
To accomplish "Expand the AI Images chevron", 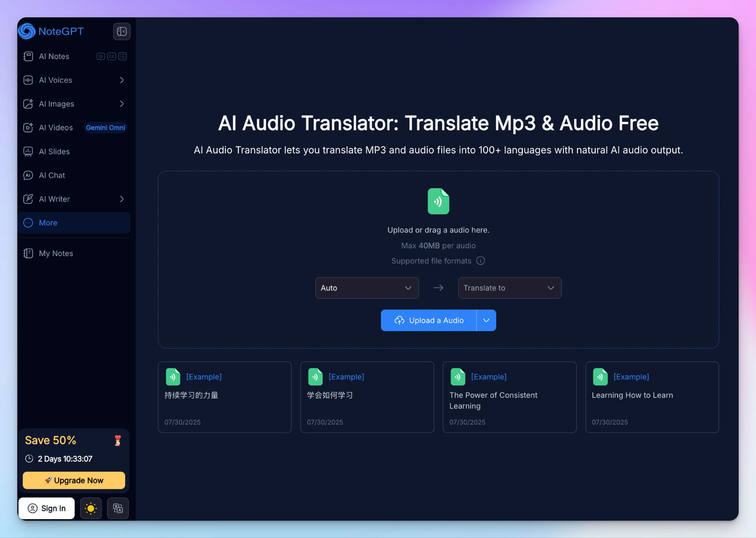I will tap(122, 104).
